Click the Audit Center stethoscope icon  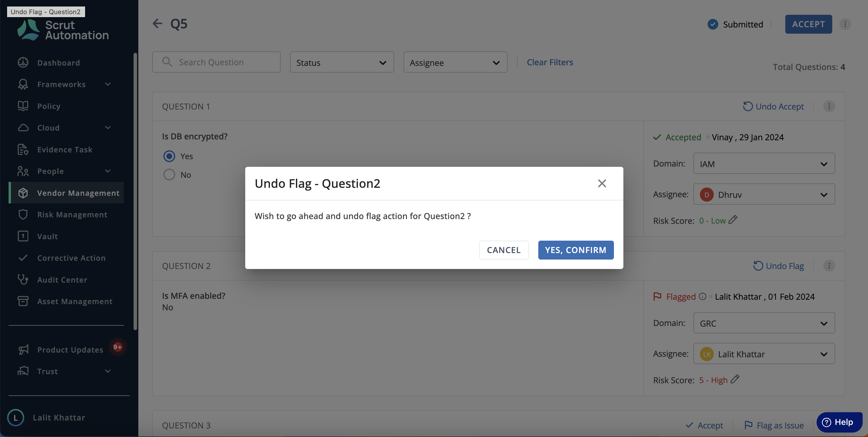click(x=23, y=279)
